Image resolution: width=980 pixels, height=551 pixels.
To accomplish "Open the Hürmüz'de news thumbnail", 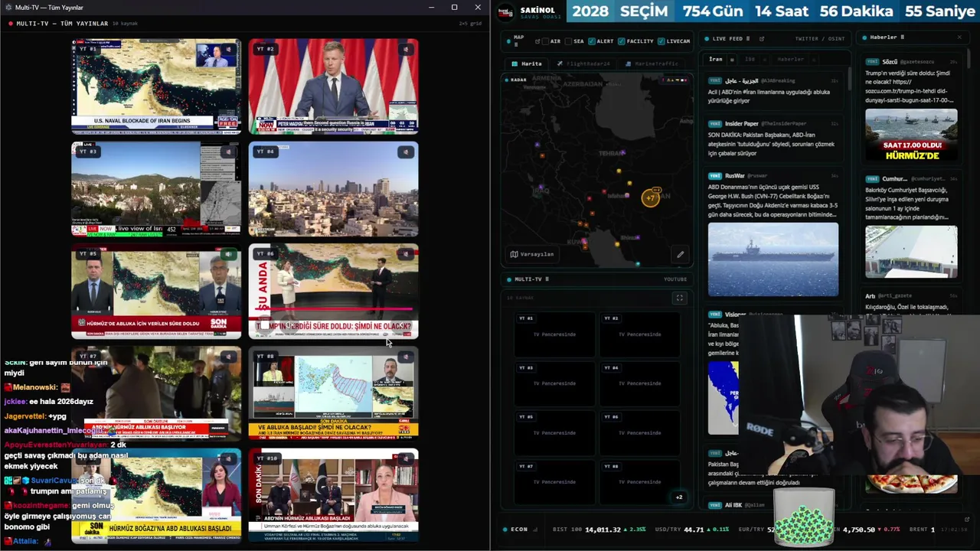I will click(911, 135).
